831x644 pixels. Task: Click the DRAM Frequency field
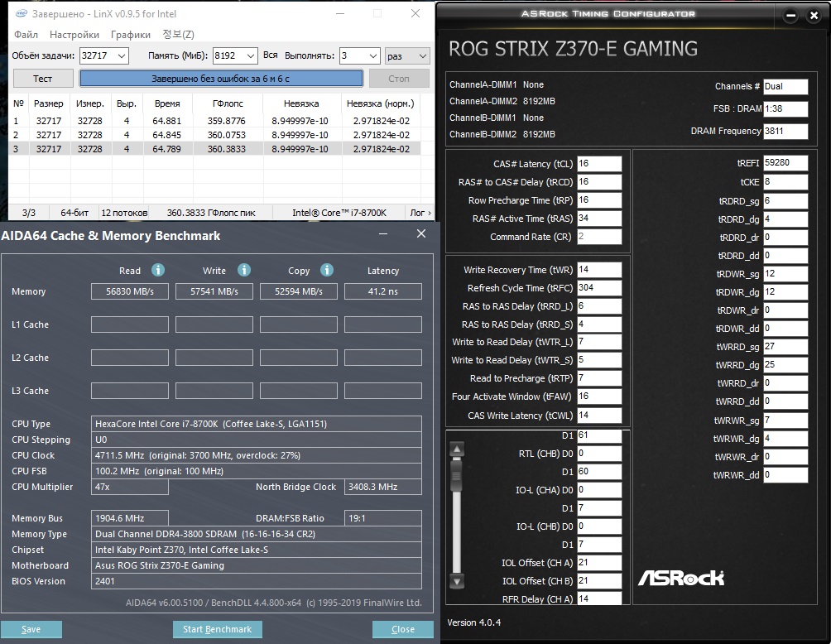(785, 131)
